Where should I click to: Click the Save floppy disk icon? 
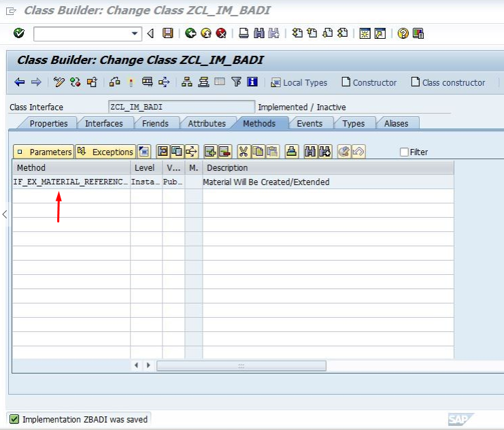point(167,33)
